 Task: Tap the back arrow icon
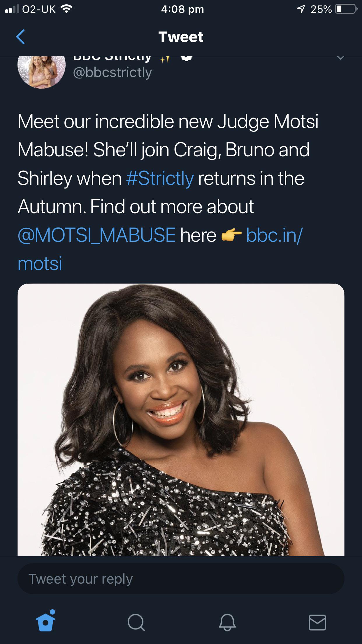tap(20, 37)
